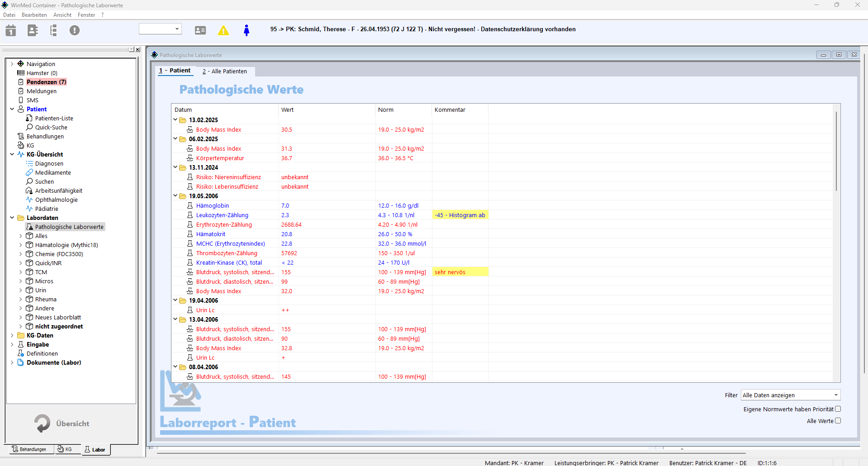Open the Filter dropdown Alle Daten anzeigen
Screen dimensions: 868x466
point(790,395)
